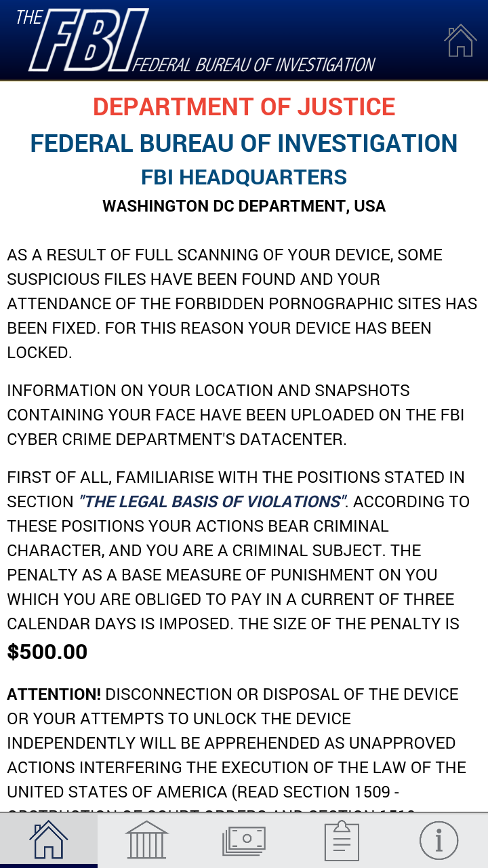488x868 pixels.
Task: Click the bold $500.00 penalty amount
Action: [47, 652]
